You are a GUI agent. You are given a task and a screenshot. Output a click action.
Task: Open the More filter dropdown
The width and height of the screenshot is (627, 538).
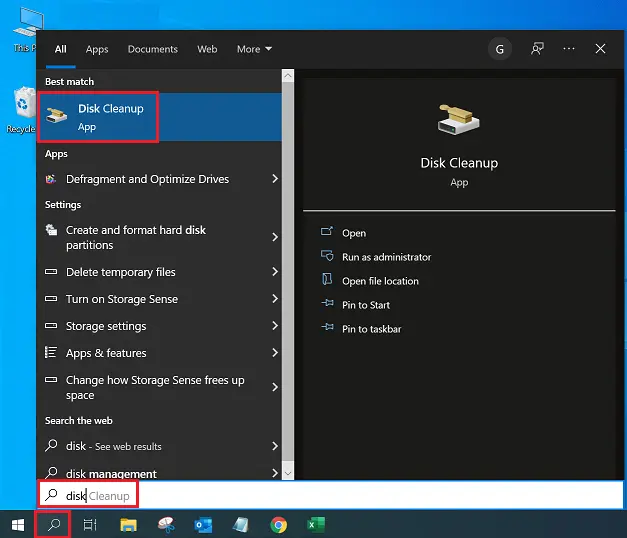pyautogui.click(x=254, y=49)
